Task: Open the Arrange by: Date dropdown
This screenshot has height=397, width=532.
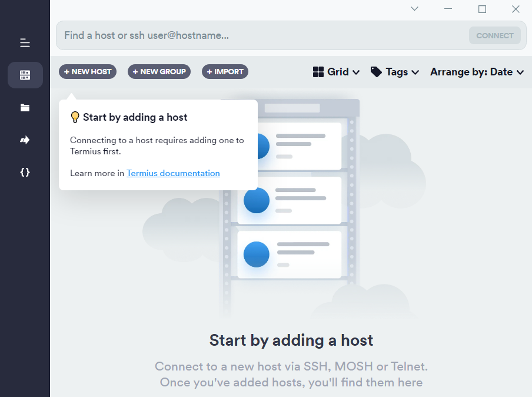Action: tap(477, 72)
